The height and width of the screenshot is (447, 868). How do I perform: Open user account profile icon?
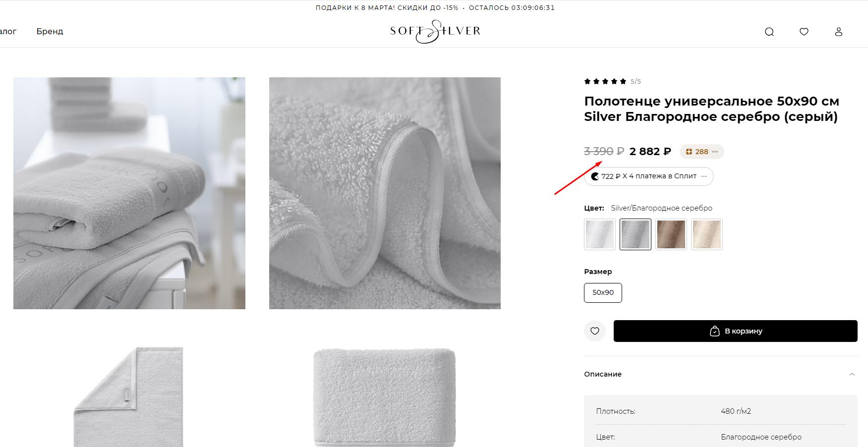pyautogui.click(x=838, y=32)
